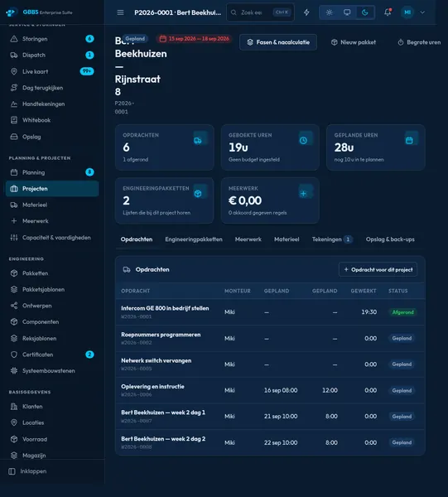Click Fasen & nacalculatie button
Viewport: 448px width, 497px height.
tap(278, 42)
